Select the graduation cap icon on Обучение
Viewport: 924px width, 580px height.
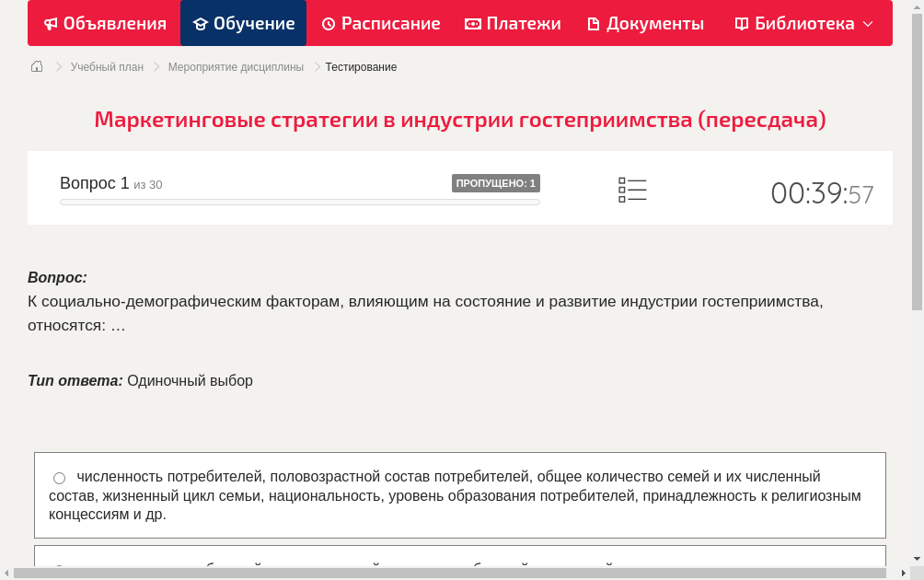click(201, 23)
